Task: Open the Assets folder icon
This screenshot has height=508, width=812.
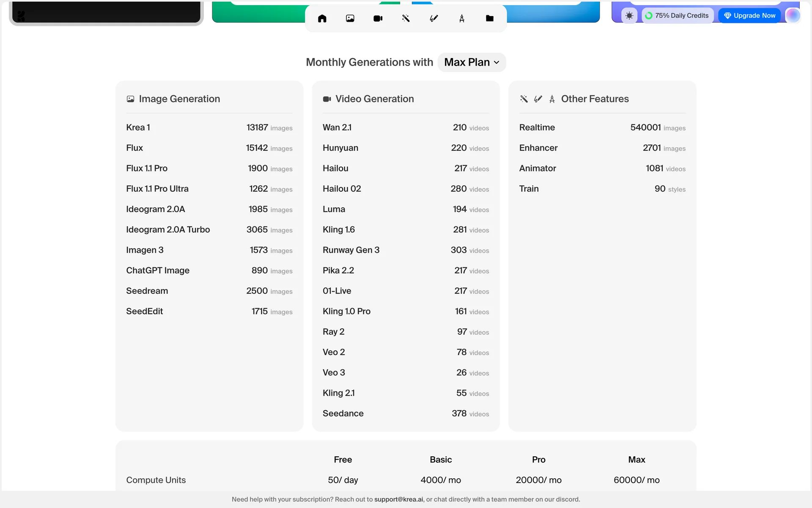Action: click(490, 18)
